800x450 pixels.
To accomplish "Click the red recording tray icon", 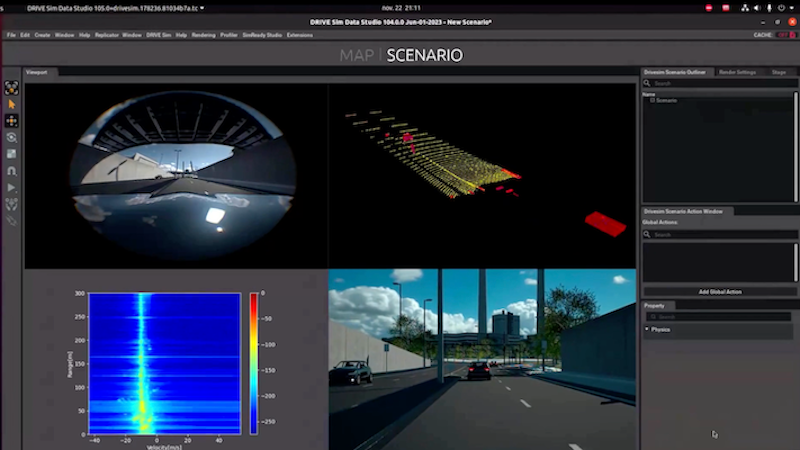I will pos(726,8).
